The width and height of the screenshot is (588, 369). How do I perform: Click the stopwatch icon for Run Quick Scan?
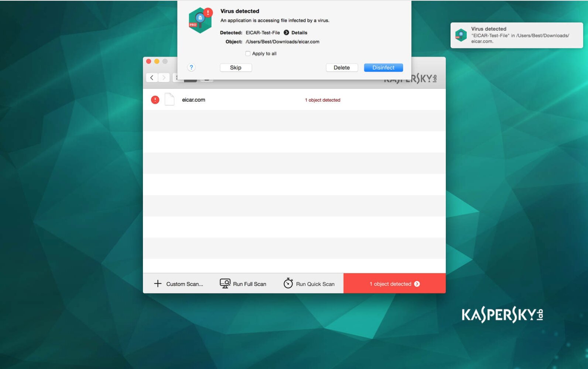pos(288,283)
